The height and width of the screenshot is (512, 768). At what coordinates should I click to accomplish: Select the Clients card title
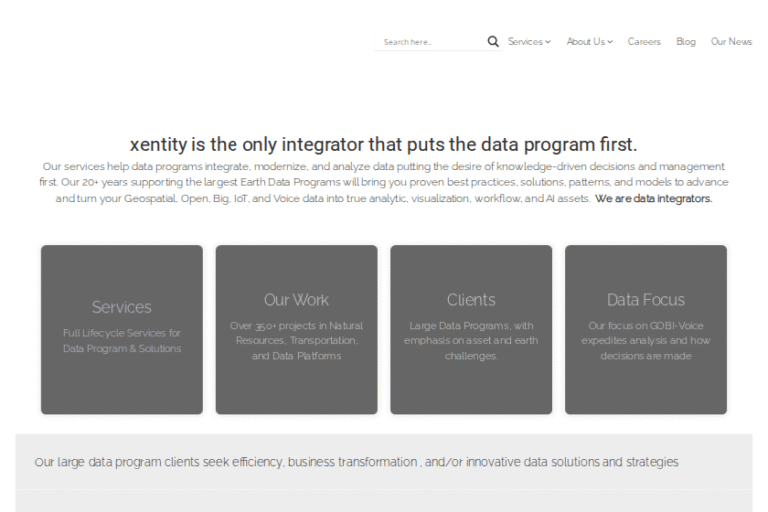click(471, 299)
